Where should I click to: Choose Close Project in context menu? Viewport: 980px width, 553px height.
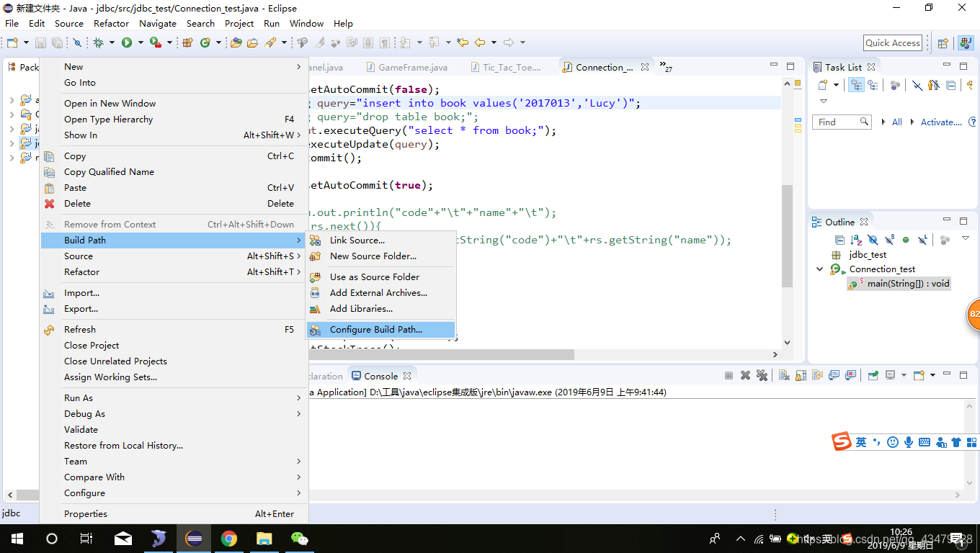pos(174,346)
